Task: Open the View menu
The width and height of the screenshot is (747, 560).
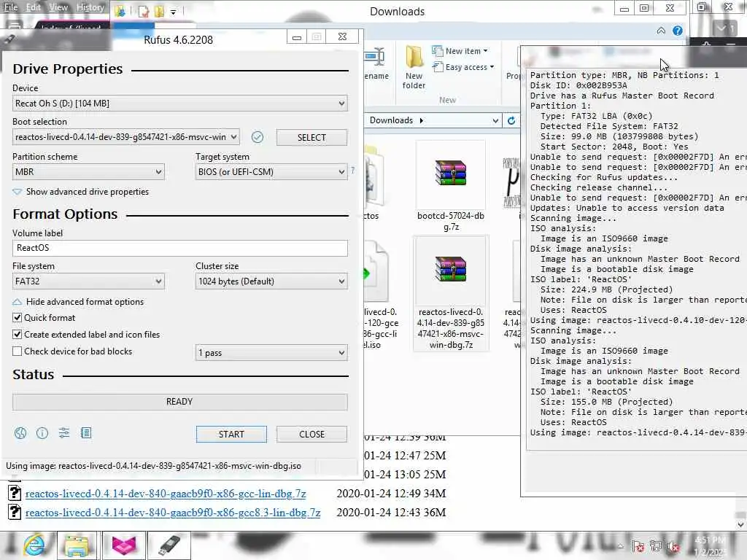Action: tap(58, 7)
